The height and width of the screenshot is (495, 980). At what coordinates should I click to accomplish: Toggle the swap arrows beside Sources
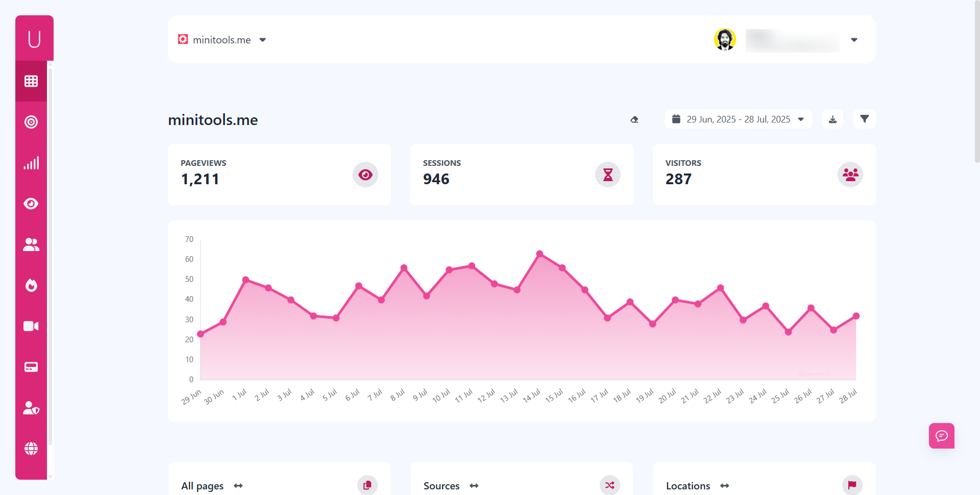(x=474, y=486)
